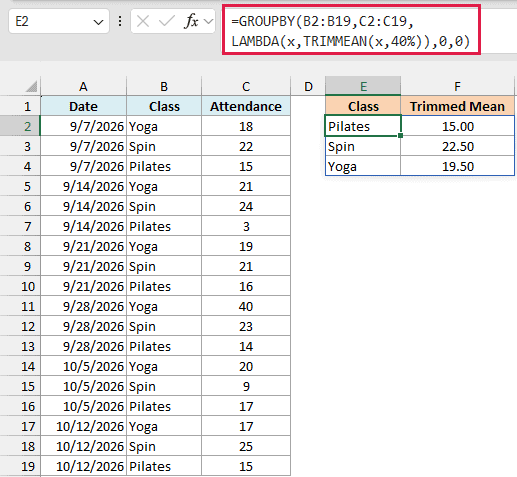Expand the Name Box dropdown arrow
The width and height of the screenshot is (517, 477).
click(x=98, y=22)
